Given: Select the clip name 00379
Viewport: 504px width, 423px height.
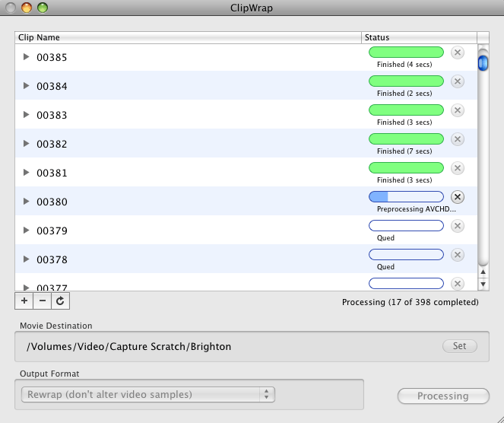Looking at the screenshot, I should point(52,231).
